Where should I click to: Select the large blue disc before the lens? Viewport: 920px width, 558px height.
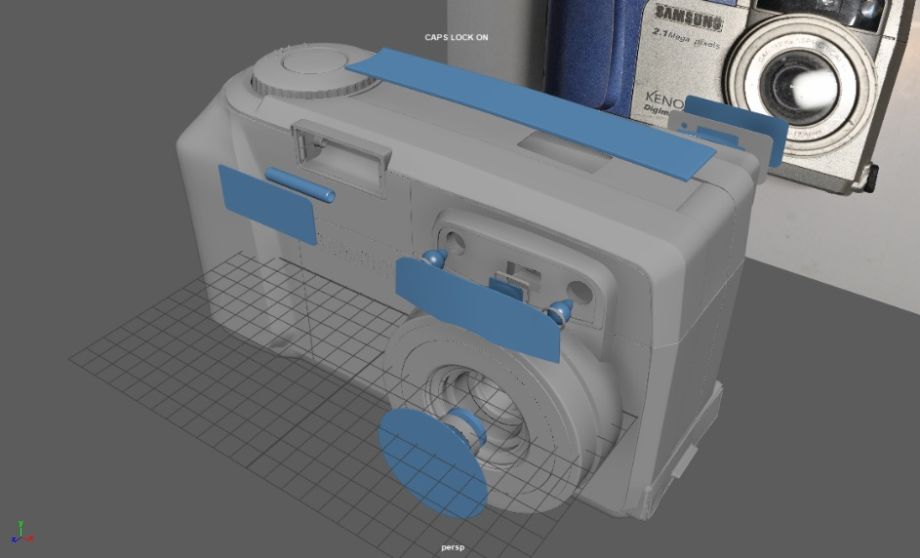pos(430,461)
